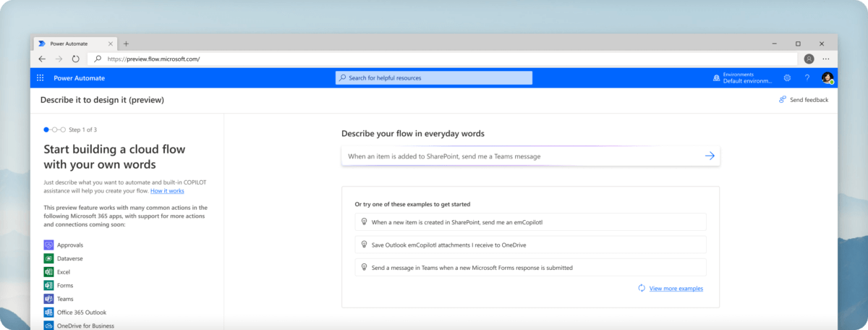Click Send feedback
This screenshot has height=330, width=868.
(804, 100)
